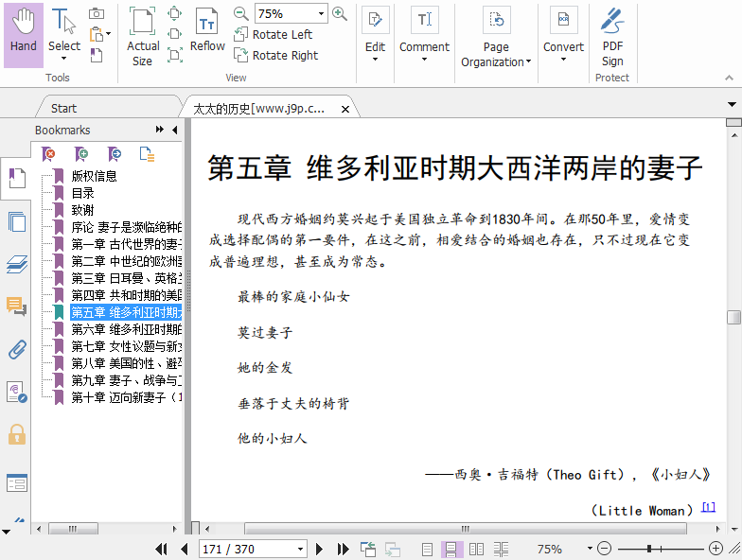742x560 pixels.
Task: Close the 太太的历史 document tab
Action: (x=345, y=110)
